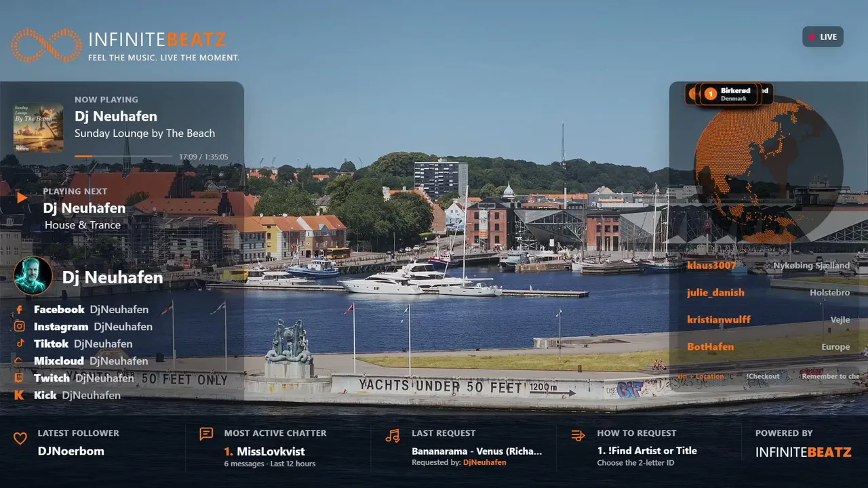Click the TikTok note icon

pyautogui.click(x=20, y=344)
